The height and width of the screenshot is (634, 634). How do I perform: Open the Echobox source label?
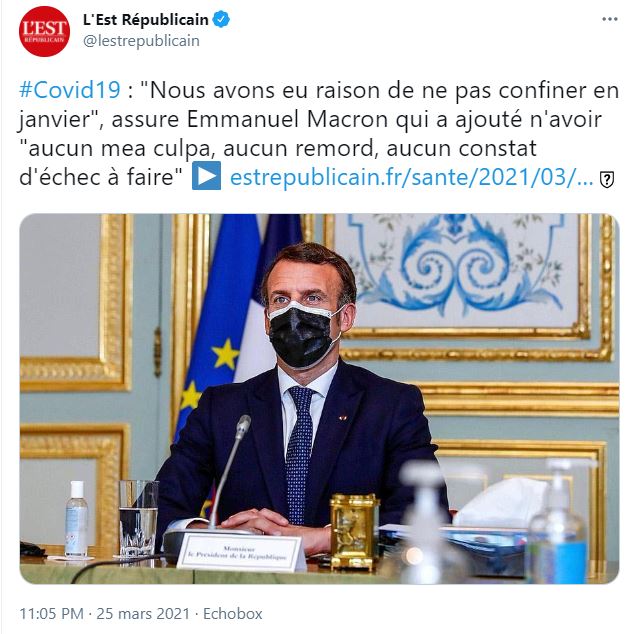(x=232, y=613)
